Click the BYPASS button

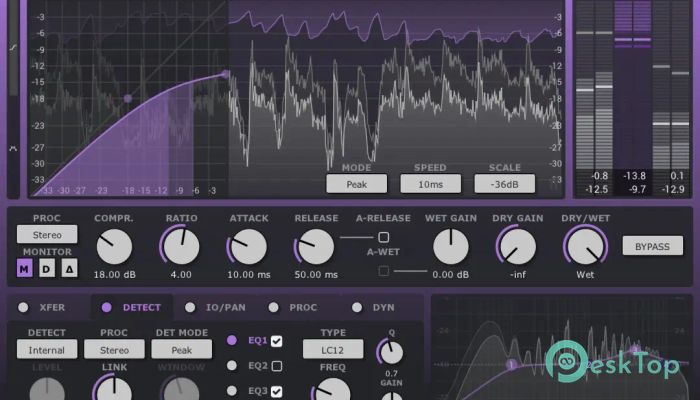(x=645, y=245)
